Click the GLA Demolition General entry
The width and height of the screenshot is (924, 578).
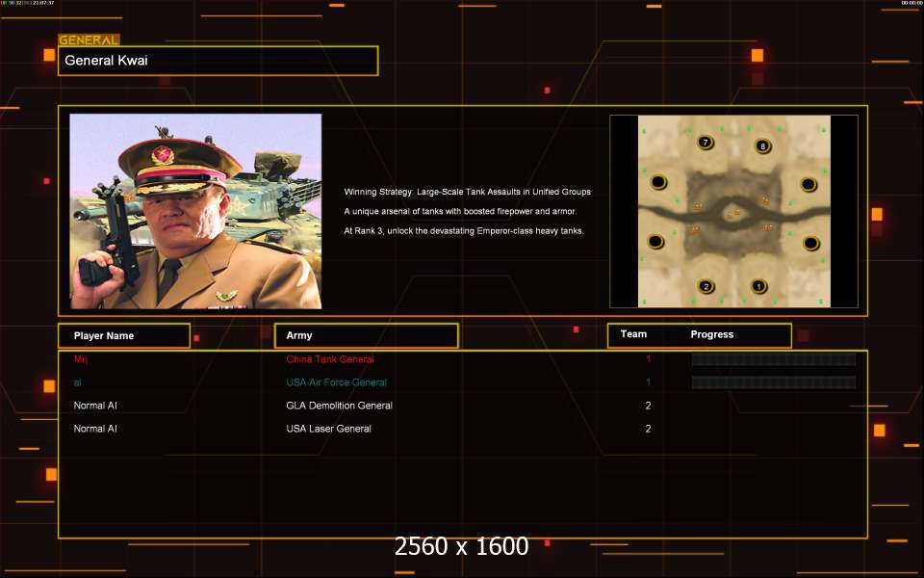click(340, 406)
